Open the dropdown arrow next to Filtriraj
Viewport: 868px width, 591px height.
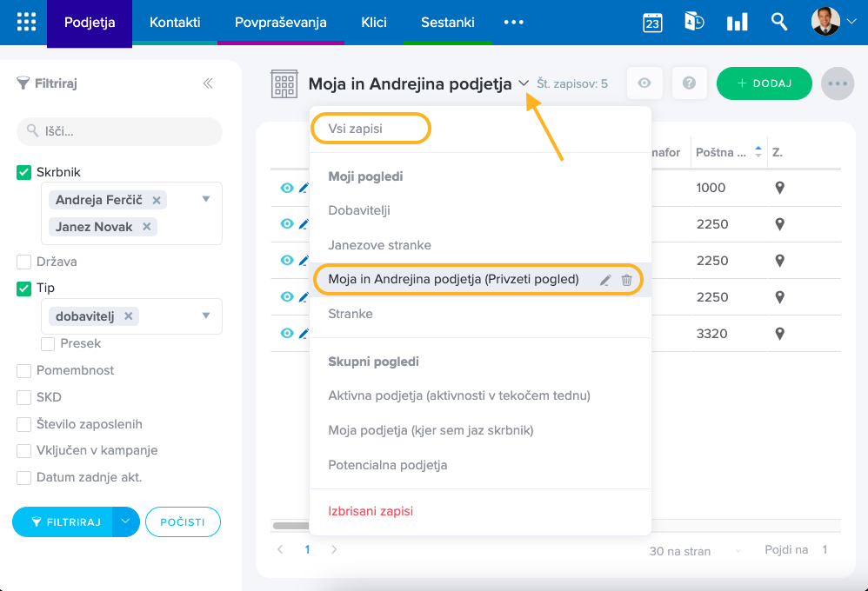click(x=126, y=521)
